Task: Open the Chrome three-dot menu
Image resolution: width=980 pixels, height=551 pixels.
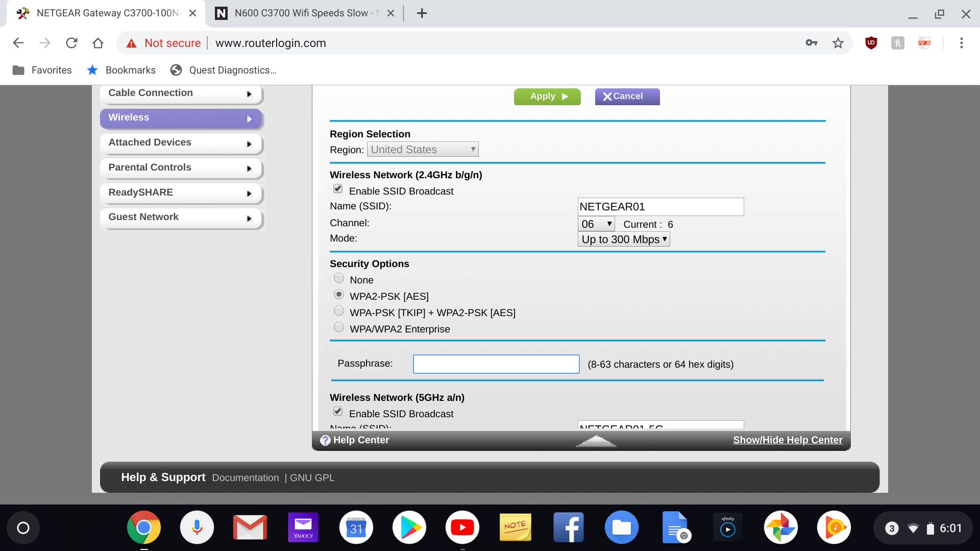Action: click(x=961, y=43)
